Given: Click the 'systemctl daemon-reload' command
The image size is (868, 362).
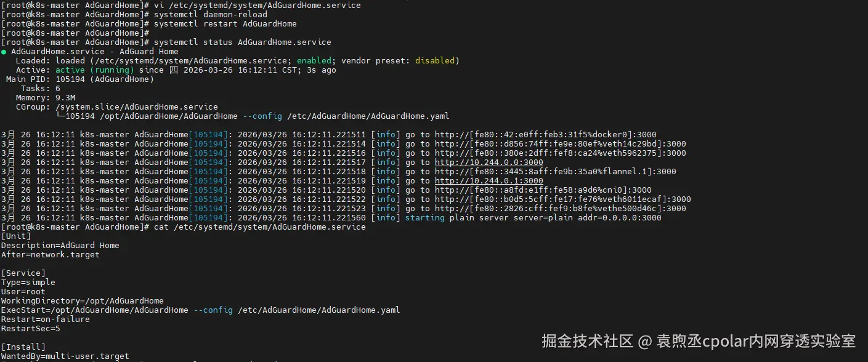Looking at the screenshot, I should click(x=211, y=15).
